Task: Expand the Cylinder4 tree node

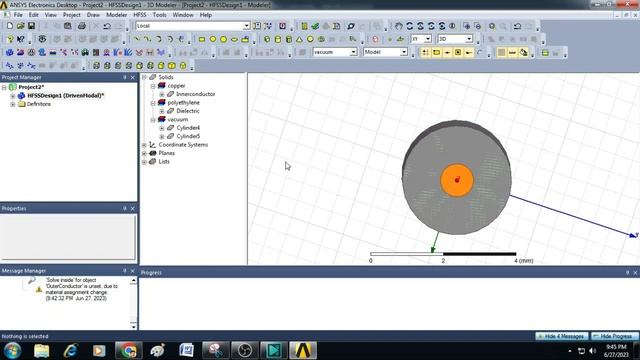Action: [x=162, y=128]
